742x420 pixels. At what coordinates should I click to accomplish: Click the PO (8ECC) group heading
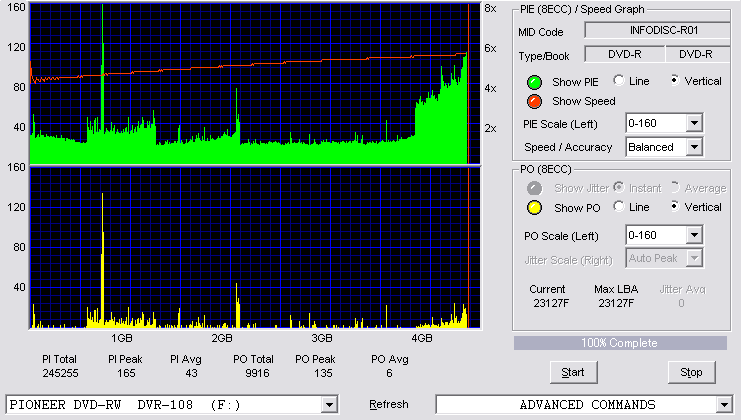pos(545,169)
